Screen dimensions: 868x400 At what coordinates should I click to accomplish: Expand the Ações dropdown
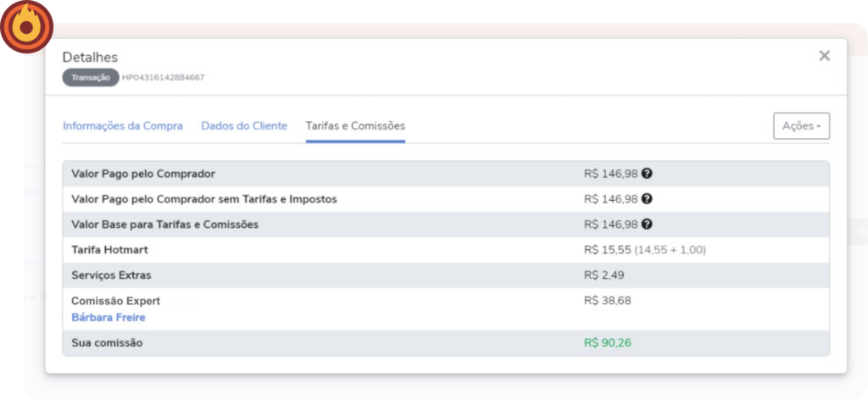[x=801, y=126]
